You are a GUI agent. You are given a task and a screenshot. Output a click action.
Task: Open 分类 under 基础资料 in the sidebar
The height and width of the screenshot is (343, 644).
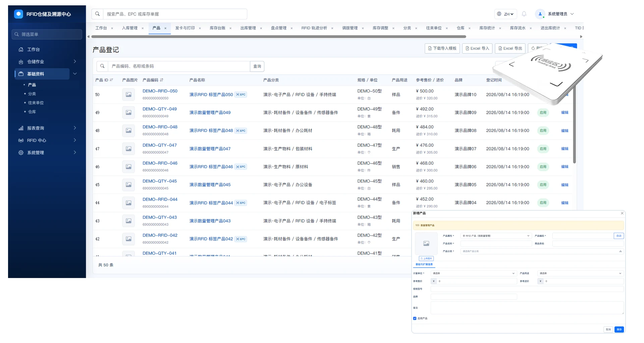pyautogui.click(x=32, y=94)
